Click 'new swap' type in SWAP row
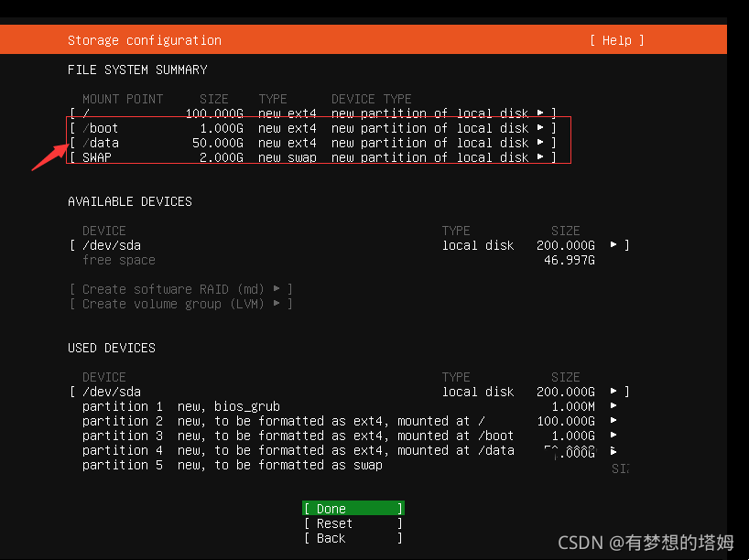The height and width of the screenshot is (560, 749). [x=288, y=158]
